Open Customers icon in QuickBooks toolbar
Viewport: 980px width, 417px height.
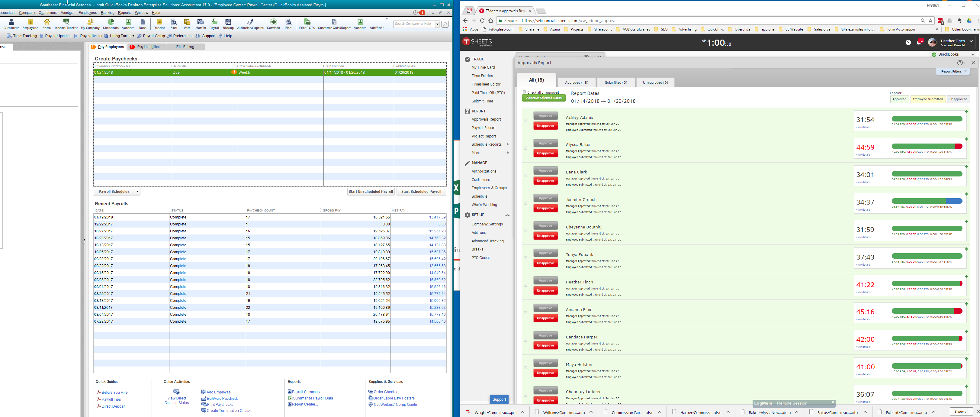[x=11, y=24]
